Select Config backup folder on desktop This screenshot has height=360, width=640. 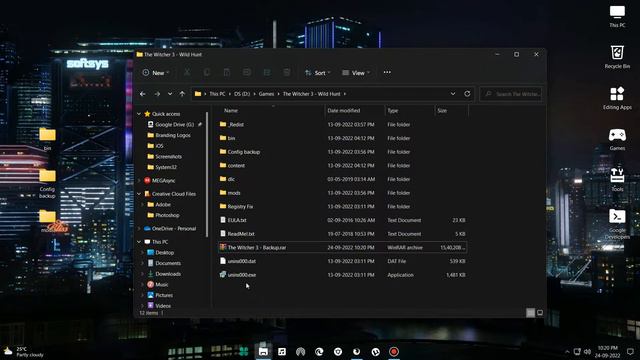tap(47, 184)
